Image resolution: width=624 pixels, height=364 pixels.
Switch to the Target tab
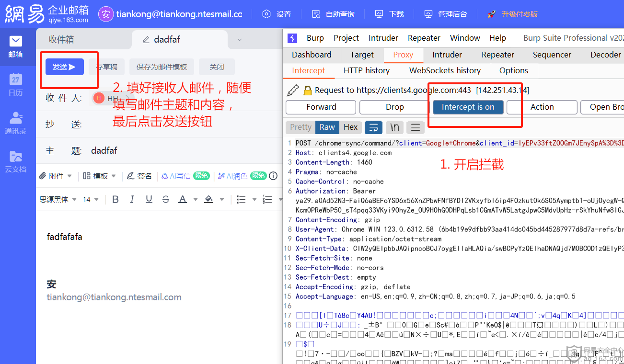[362, 55]
